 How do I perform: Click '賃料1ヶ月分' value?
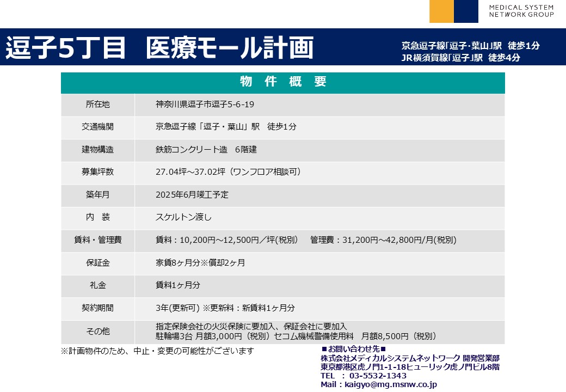178,285
